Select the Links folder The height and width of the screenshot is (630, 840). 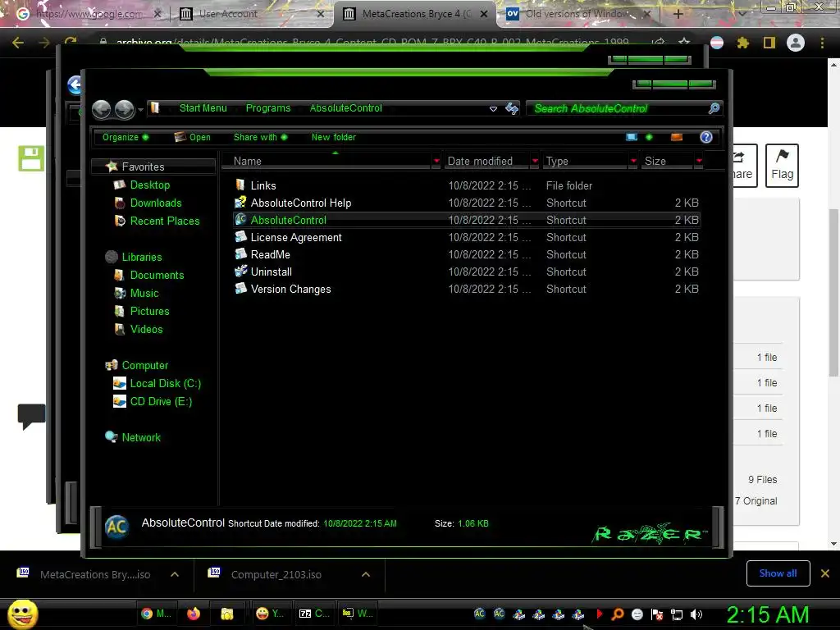pos(467,185)
